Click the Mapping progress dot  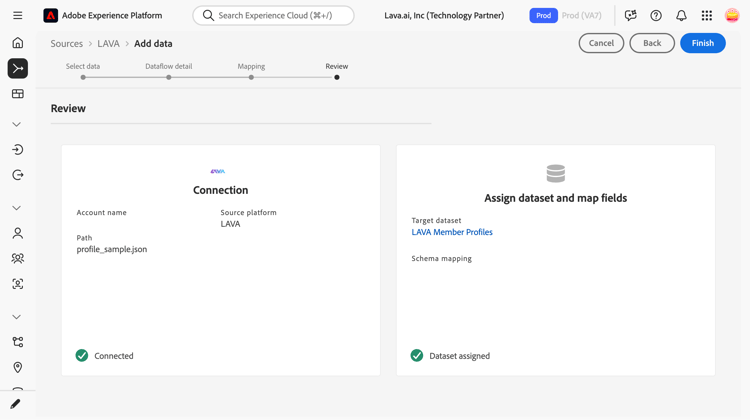[251, 77]
